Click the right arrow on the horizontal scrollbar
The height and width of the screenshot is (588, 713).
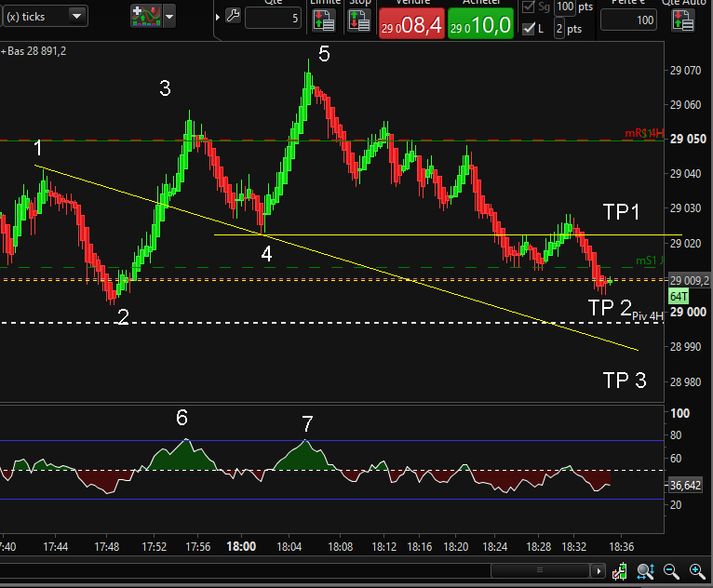(x=599, y=570)
